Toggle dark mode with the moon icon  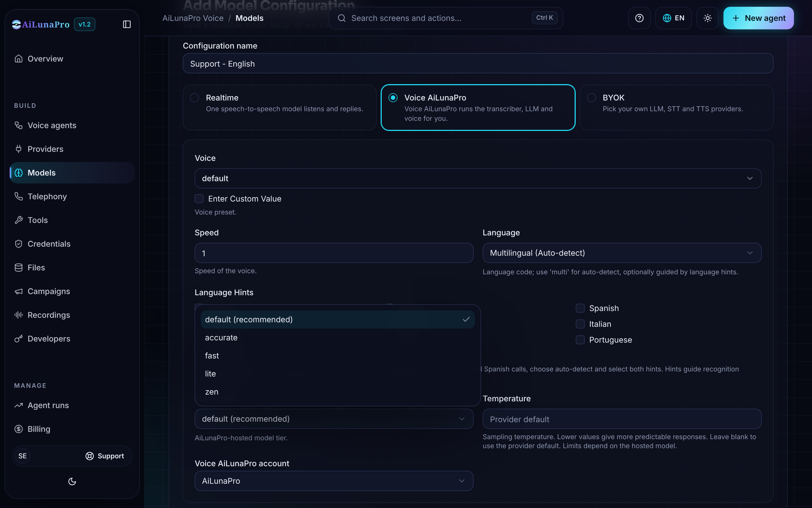coord(72,481)
